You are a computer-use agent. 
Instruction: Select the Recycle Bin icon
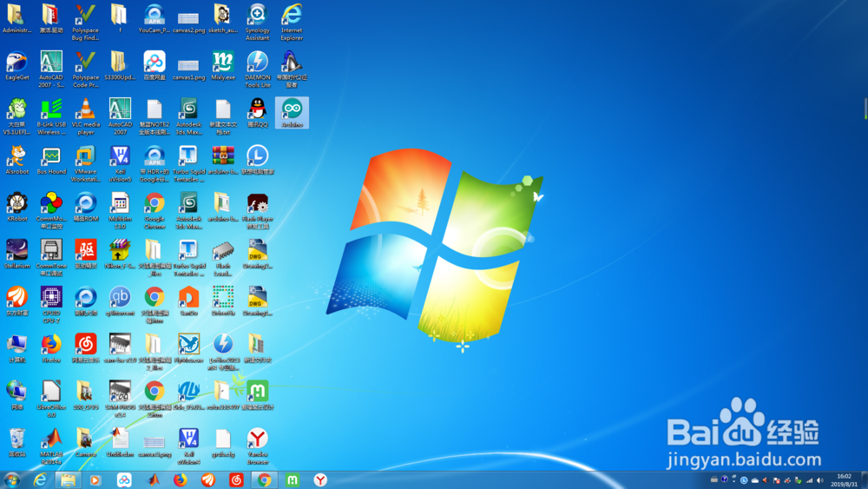coord(16,442)
